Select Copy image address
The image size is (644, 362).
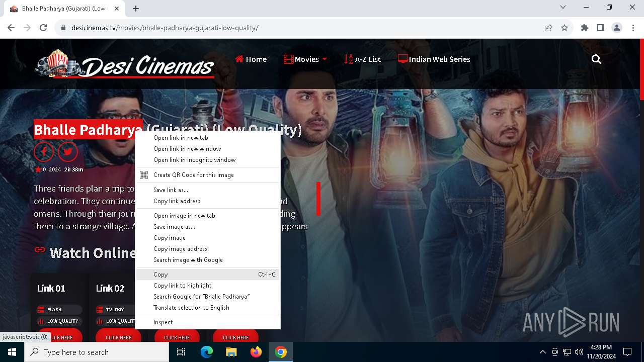[208, 249]
